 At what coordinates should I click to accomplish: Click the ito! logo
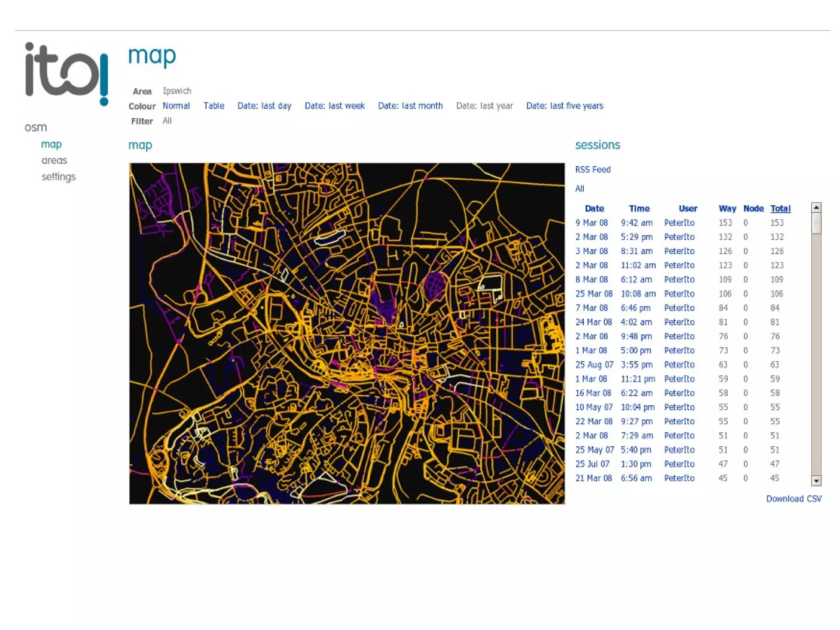[66, 74]
